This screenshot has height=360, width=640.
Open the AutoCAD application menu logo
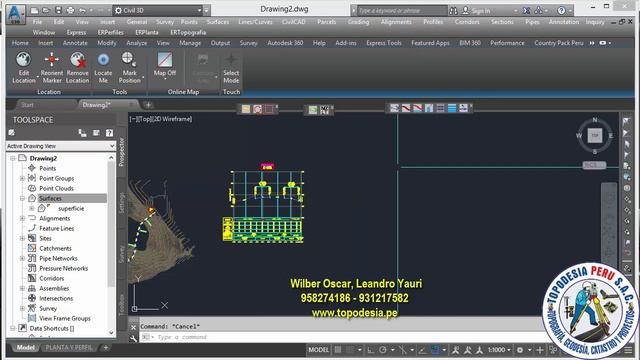point(15,13)
